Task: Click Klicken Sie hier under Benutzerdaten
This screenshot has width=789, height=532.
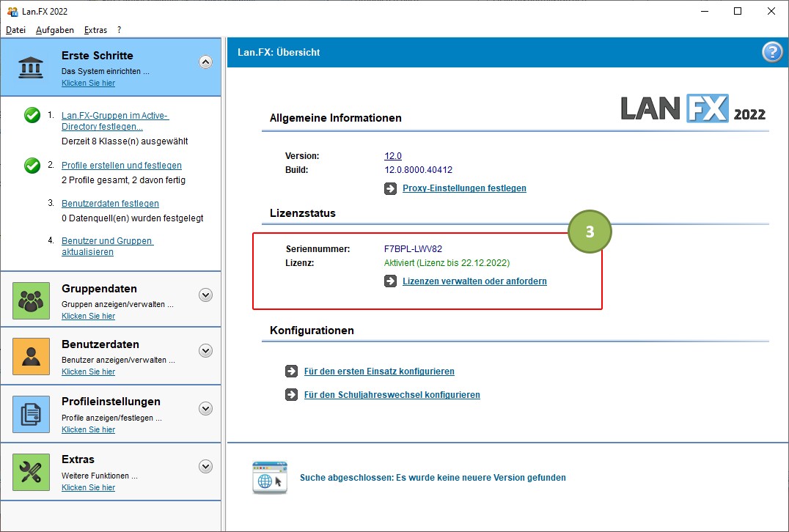Action: tap(88, 372)
